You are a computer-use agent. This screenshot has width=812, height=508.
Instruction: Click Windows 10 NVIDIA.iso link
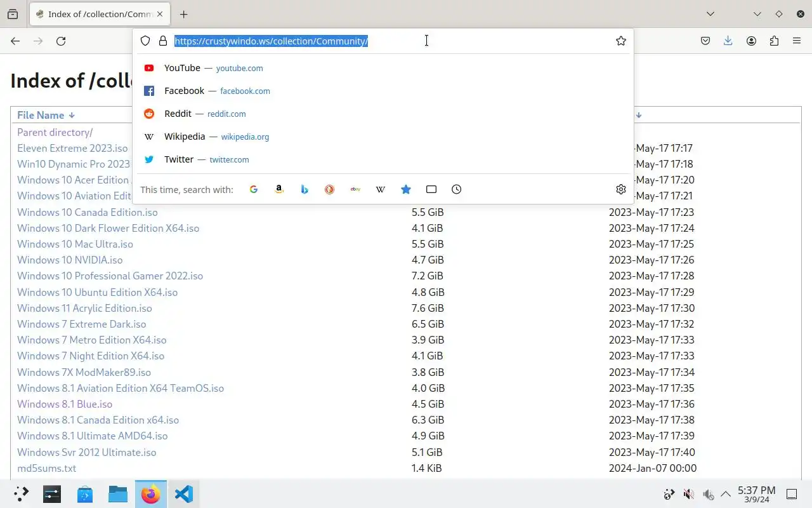pos(70,260)
